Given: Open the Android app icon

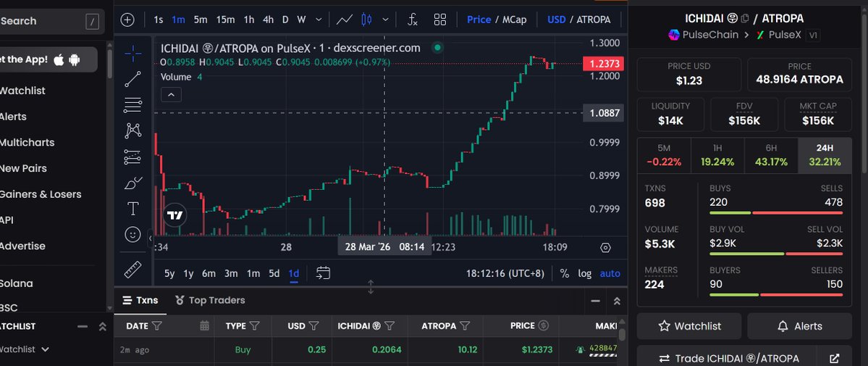Looking at the screenshot, I should [x=75, y=60].
